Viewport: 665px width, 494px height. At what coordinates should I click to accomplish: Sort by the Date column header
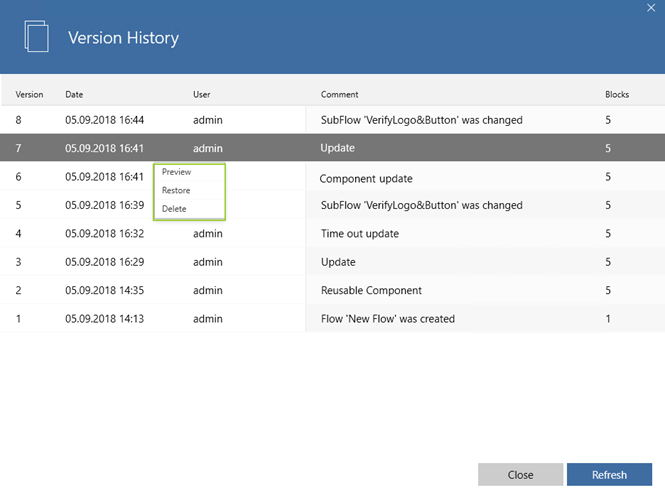[74, 95]
